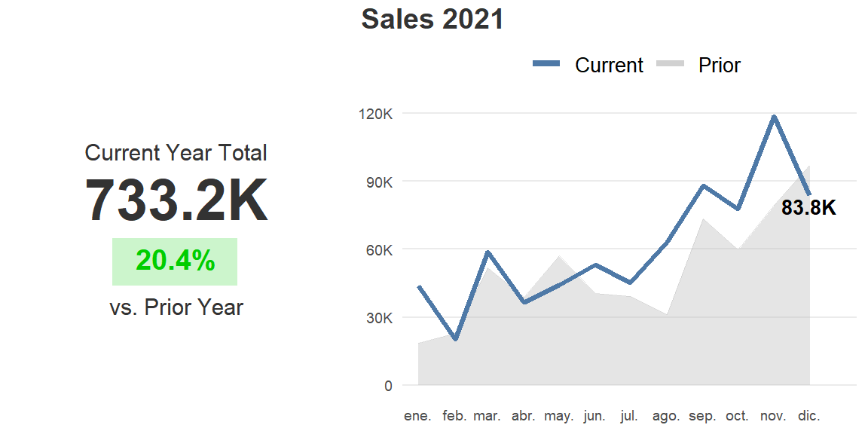Click the gray Prior legend swatch

(x=670, y=65)
